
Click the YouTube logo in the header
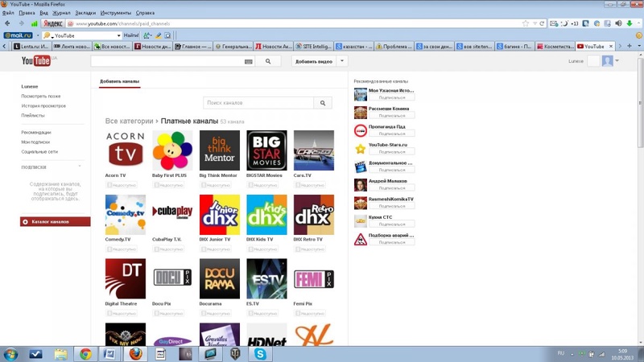click(x=35, y=61)
